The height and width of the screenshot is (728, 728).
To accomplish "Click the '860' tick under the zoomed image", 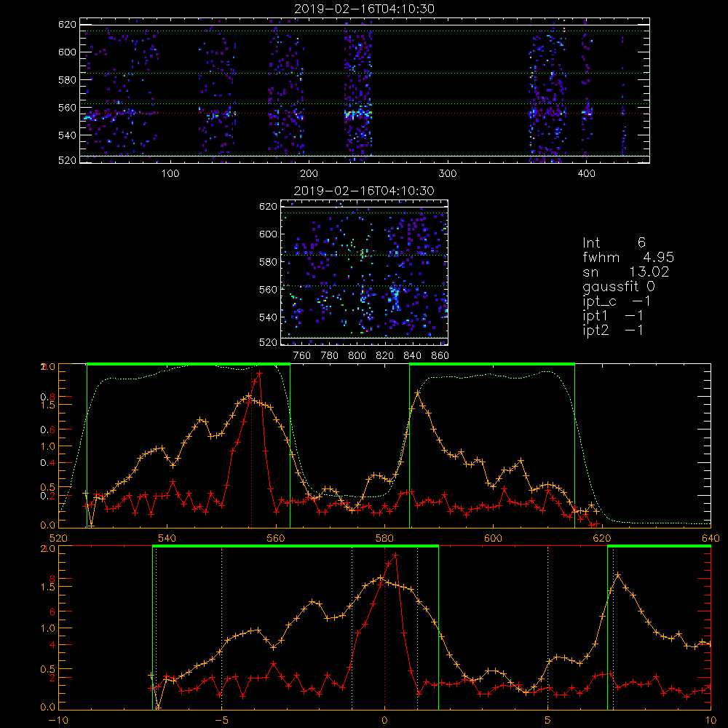I will click(440, 356).
